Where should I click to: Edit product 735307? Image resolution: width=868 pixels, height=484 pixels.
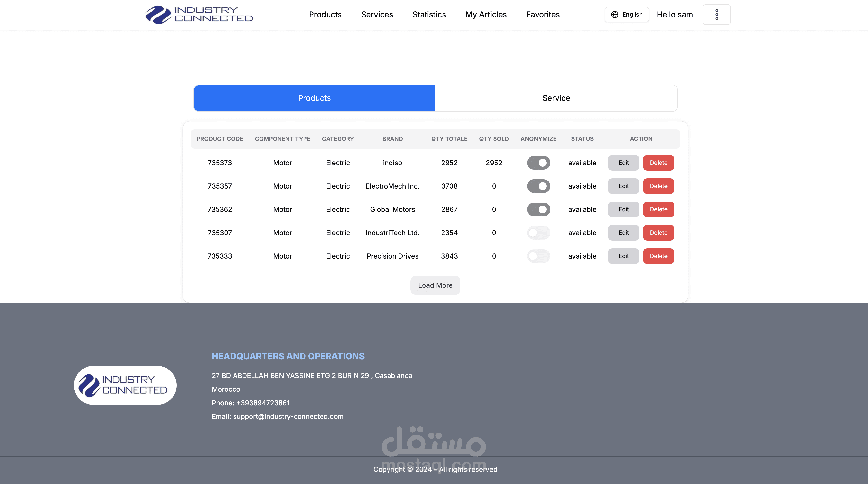pyautogui.click(x=623, y=233)
